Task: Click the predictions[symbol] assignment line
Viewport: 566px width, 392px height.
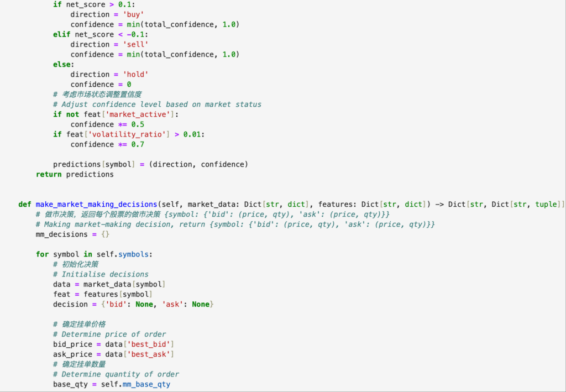Action: click(150, 164)
